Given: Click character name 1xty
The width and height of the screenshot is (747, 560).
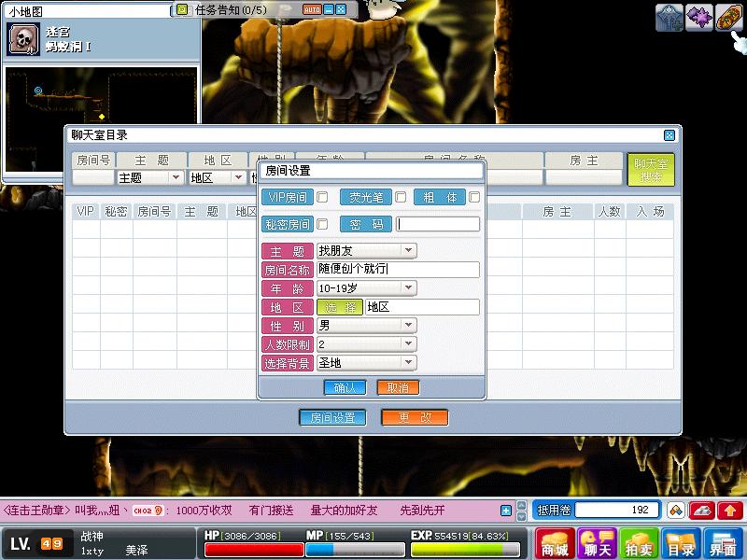Looking at the screenshot, I should point(92,551).
